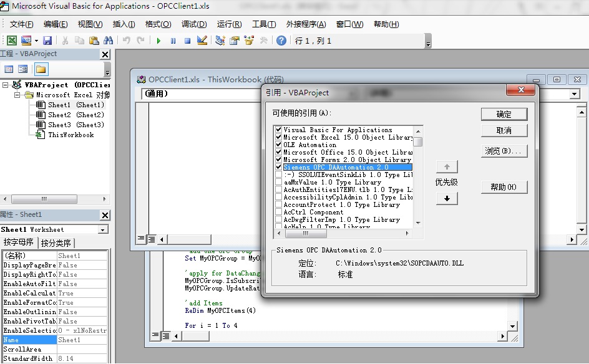Viewport: 589px width, 364px height.
Task: Click Insert UserForm toolbar icon
Action: pos(26,41)
